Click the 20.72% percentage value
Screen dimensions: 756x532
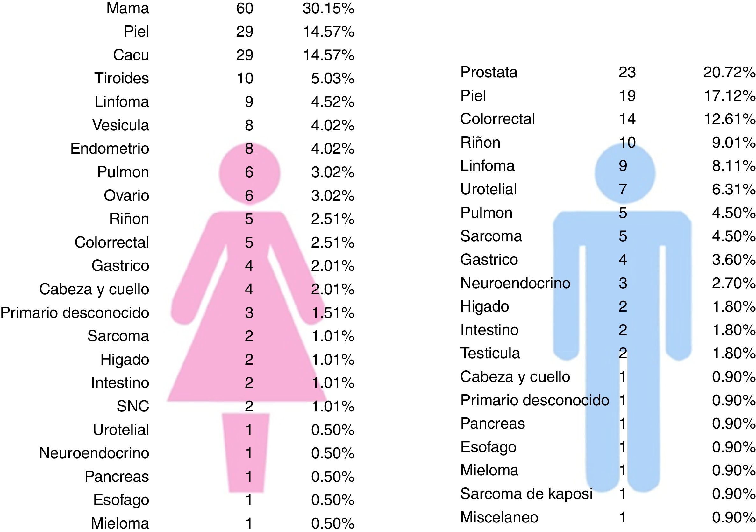tap(729, 72)
